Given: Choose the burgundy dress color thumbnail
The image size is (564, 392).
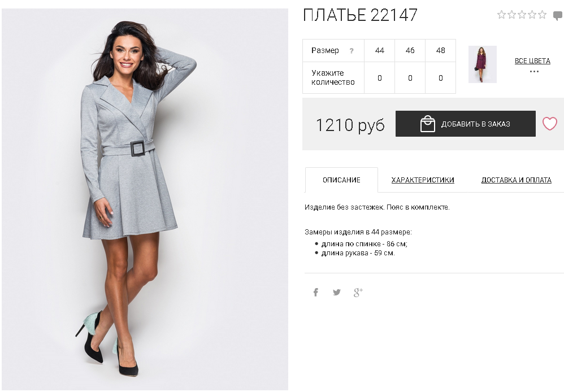Looking at the screenshot, I should pos(483,64).
